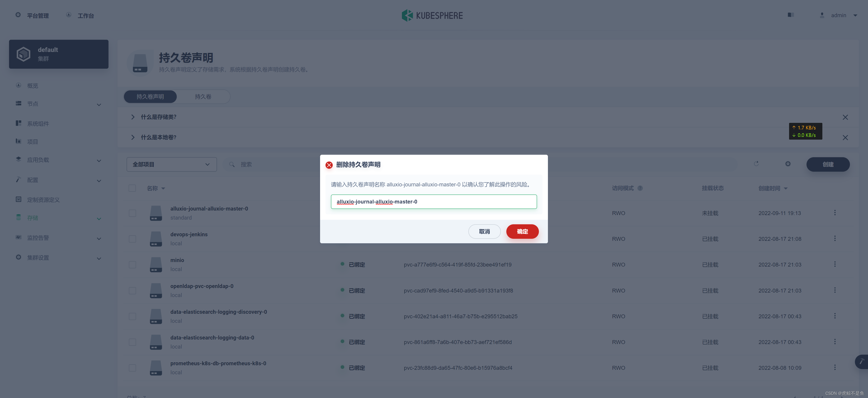Screen dimensions: 868x398
Task: Switch to the 持久卷 tab
Action: (203, 97)
